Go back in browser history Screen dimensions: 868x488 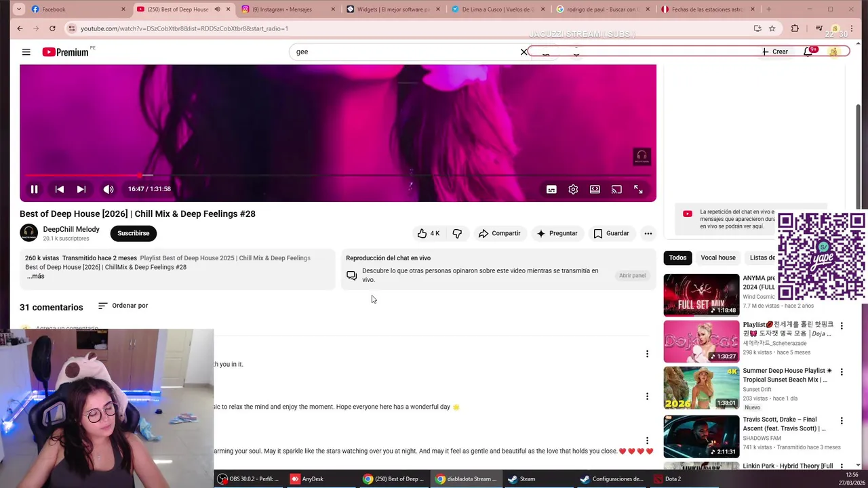click(x=20, y=28)
